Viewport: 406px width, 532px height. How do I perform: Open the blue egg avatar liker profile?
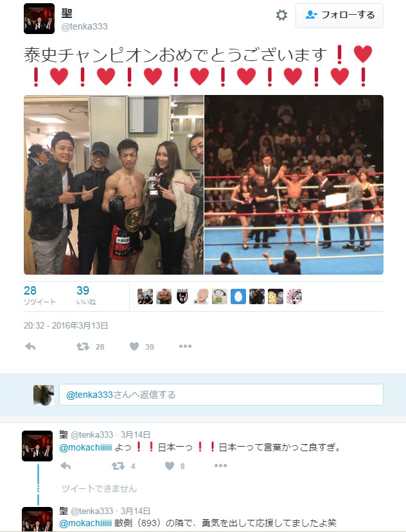(238, 296)
